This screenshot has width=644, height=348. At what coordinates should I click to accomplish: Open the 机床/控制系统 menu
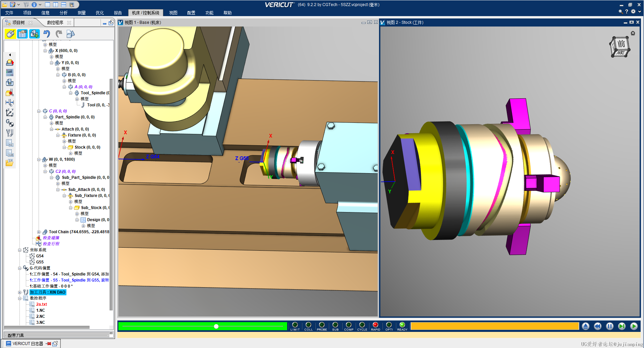coord(146,13)
